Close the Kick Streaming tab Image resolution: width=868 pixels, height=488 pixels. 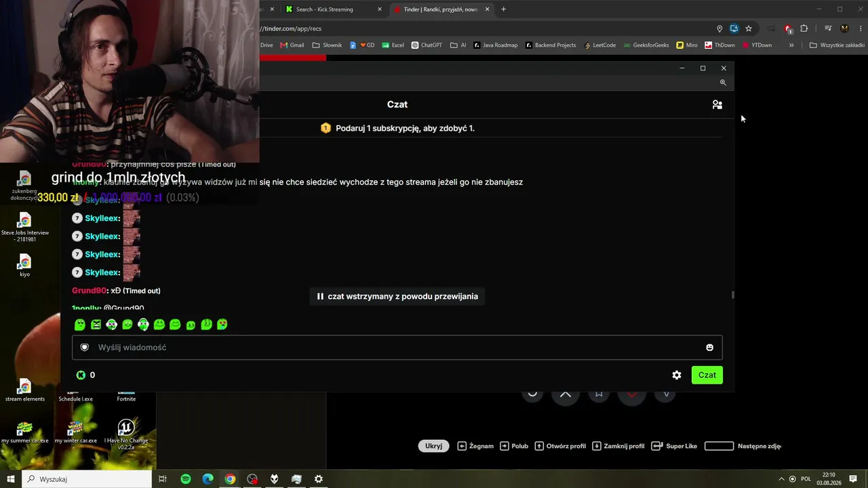pyautogui.click(x=380, y=9)
